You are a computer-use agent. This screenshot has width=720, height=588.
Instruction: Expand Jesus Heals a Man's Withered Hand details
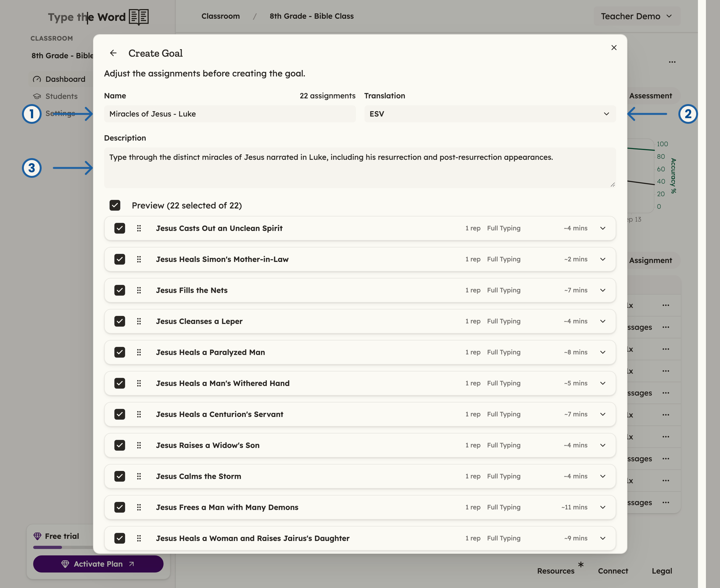(602, 383)
